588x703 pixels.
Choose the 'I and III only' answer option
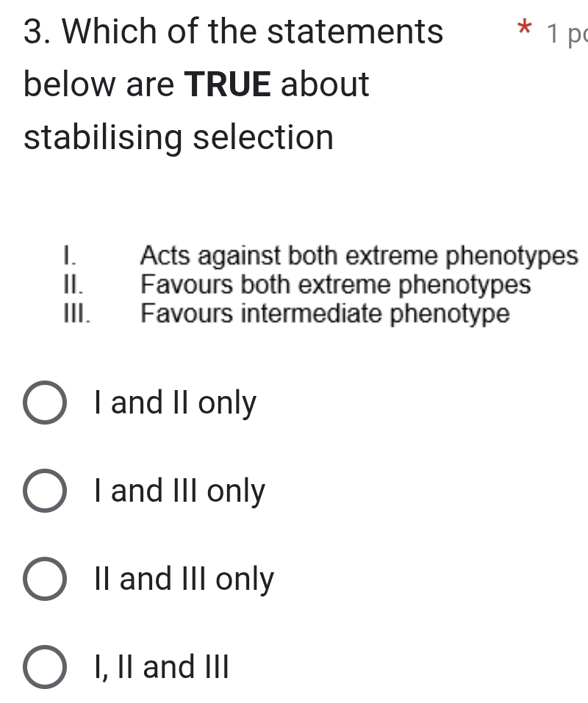[46, 491]
